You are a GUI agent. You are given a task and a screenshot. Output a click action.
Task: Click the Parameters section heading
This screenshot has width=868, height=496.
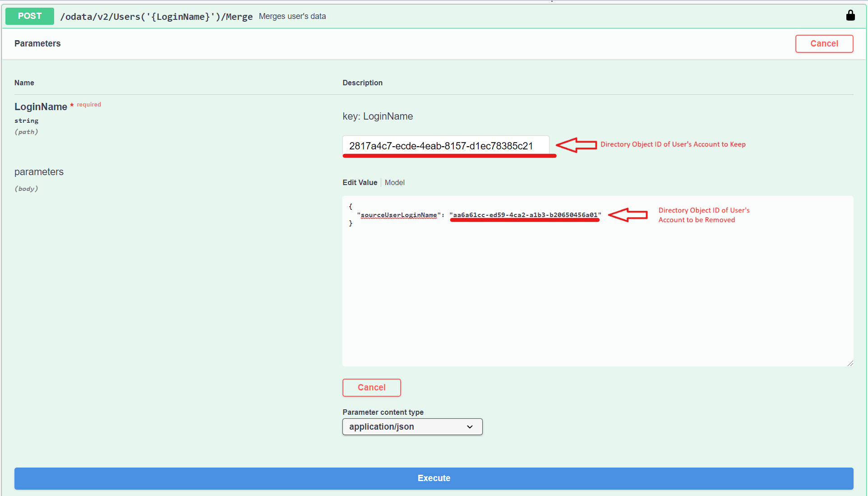tap(37, 43)
